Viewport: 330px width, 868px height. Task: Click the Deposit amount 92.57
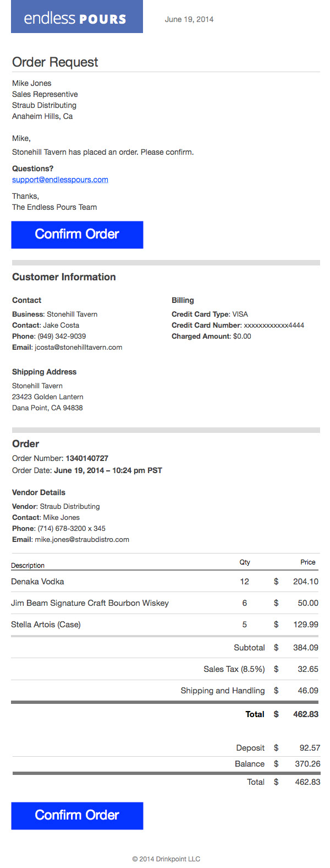[x=310, y=747]
